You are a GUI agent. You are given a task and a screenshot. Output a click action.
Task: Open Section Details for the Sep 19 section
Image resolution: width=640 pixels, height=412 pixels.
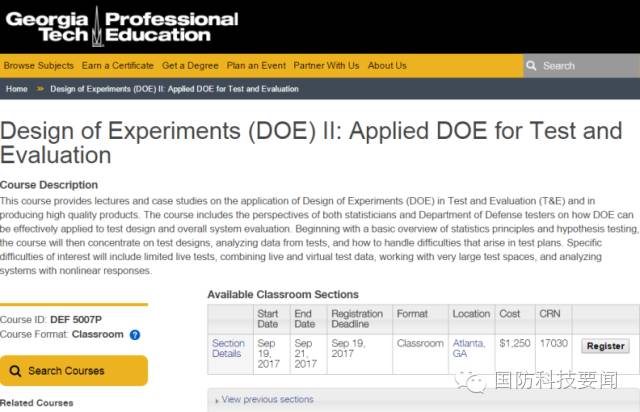pyautogui.click(x=228, y=348)
